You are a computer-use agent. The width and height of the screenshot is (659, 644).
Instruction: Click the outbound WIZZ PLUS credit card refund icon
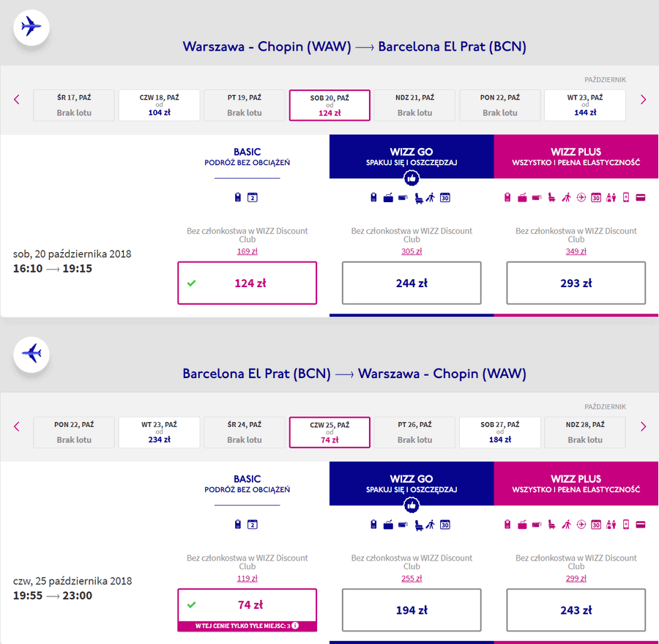pyautogui.click(x=641, y=197)
